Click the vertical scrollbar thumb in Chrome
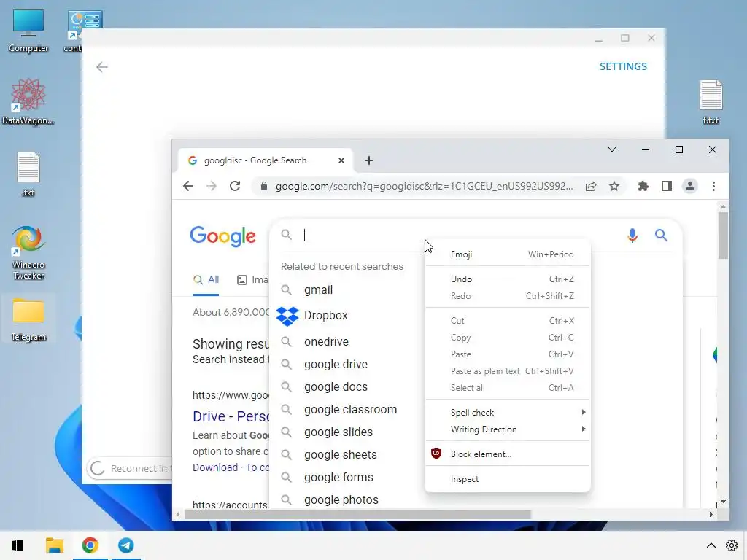Image resolution: width=747 pixels, height=560 pixels. pos(723,236)
